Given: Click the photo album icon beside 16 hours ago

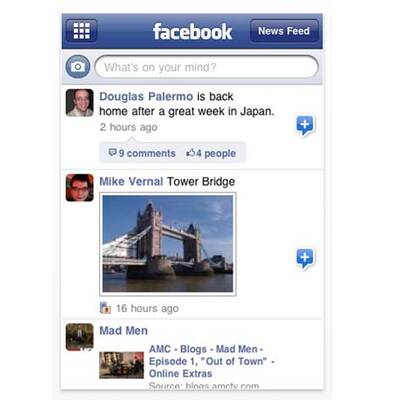Looking at the screenshot, I should pos(105,308).
